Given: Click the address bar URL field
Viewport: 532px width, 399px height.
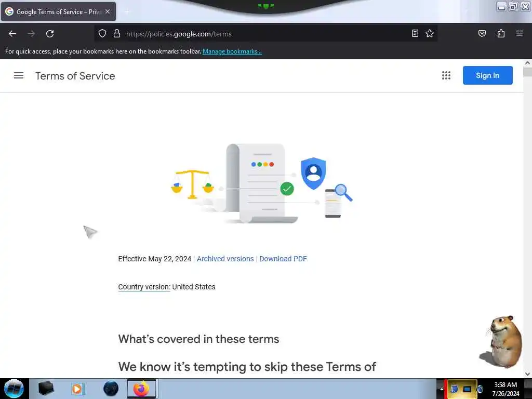Looking at the screenshot, I should point(264,34).
